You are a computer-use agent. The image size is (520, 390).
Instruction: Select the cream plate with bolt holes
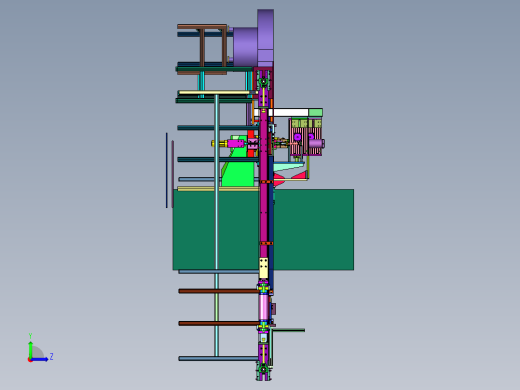[x=264, y=268]
